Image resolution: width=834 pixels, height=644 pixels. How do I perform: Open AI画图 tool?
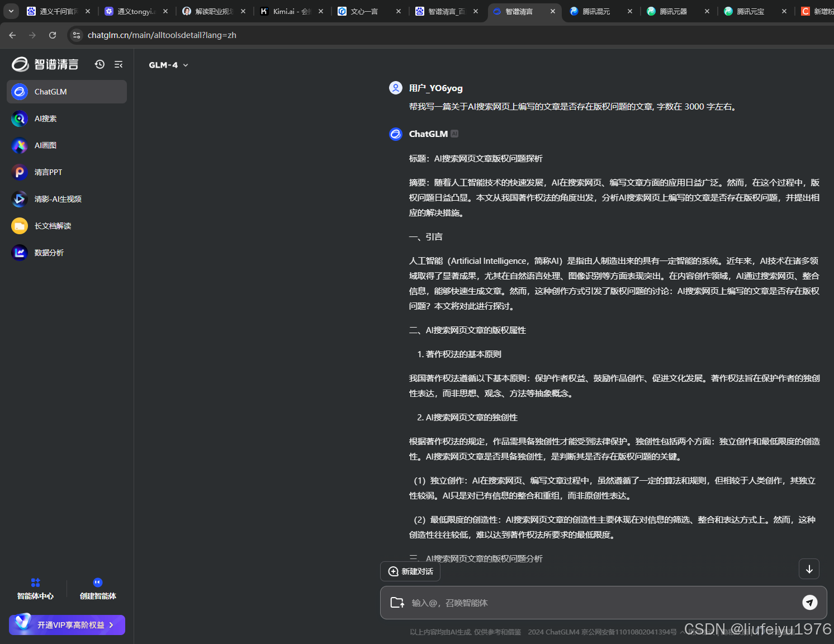pos(67,145)
